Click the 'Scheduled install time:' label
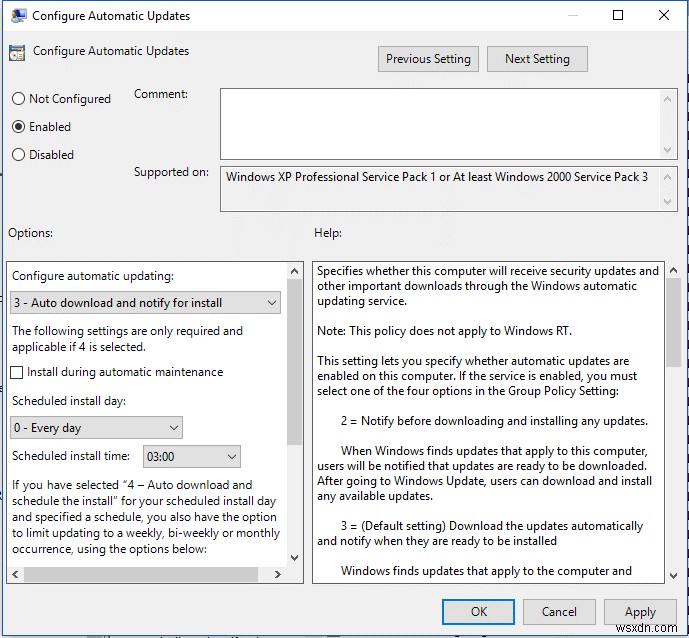 click(71, 456)
